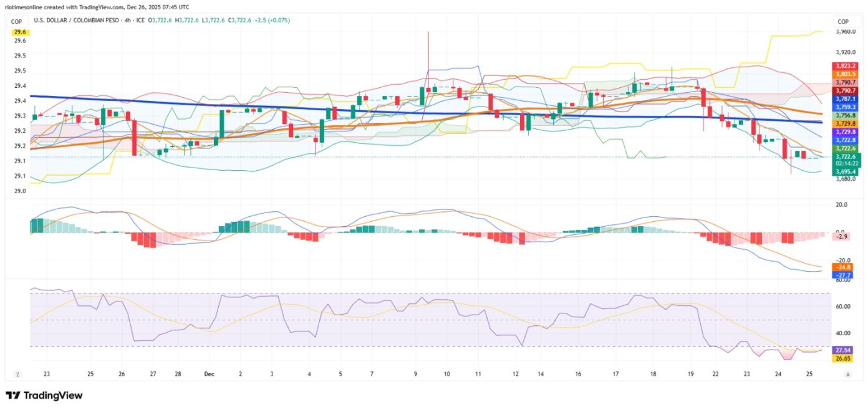Click the 29.0 left axis value
Viewport: 868px width, 410px height.
pos(20,191)
